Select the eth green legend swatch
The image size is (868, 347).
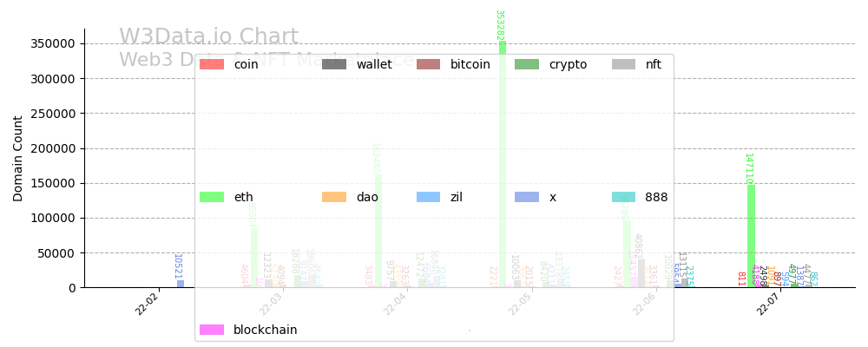pyautogui.click(x=212, y=197)
